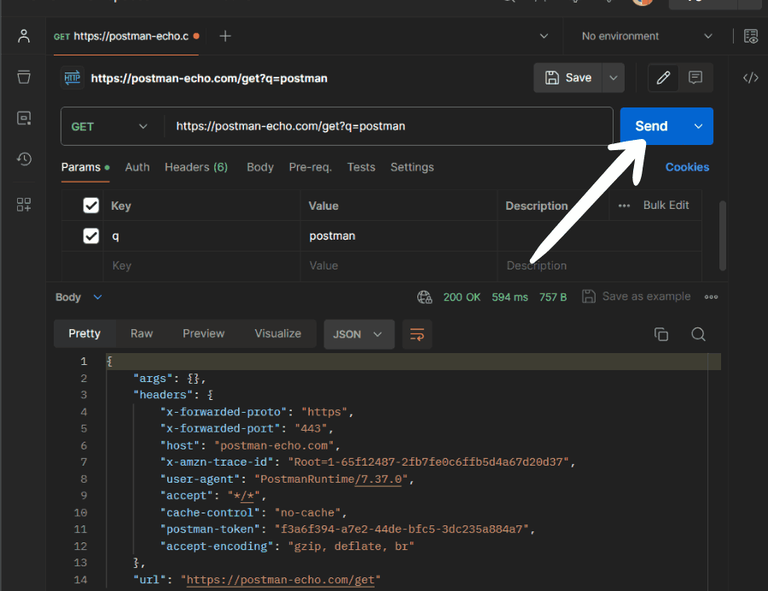The image size is (768, 591).
Task: Click the 757 B response size
Action: pos(552,297)
